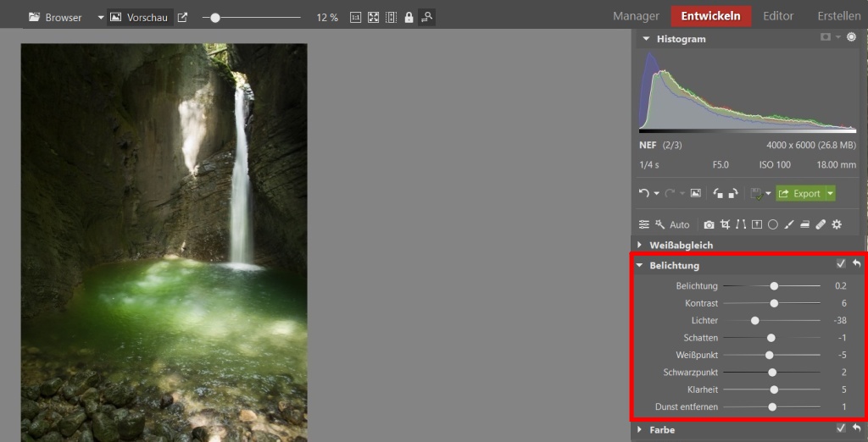Viewport: 868px width, 442px height.
Task: Open the Export dropdown arrow
Action: click(x=831, y=193)
